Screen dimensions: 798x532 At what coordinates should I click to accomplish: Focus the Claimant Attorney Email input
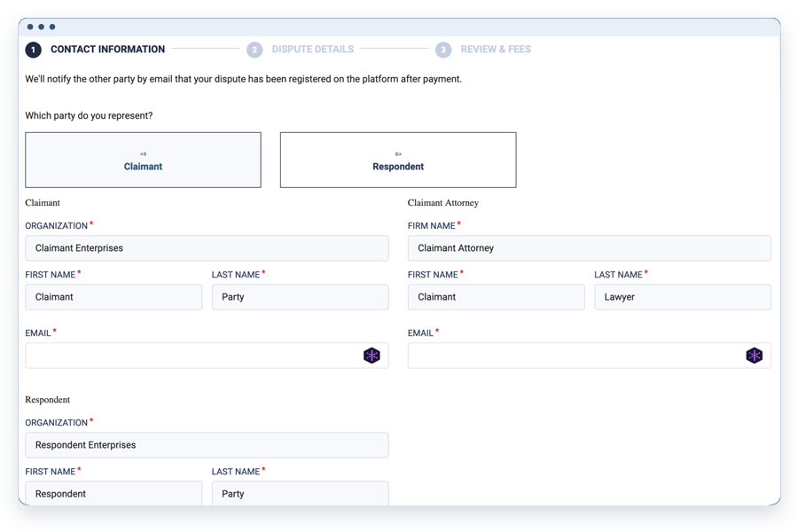click(x=590, y=356)
